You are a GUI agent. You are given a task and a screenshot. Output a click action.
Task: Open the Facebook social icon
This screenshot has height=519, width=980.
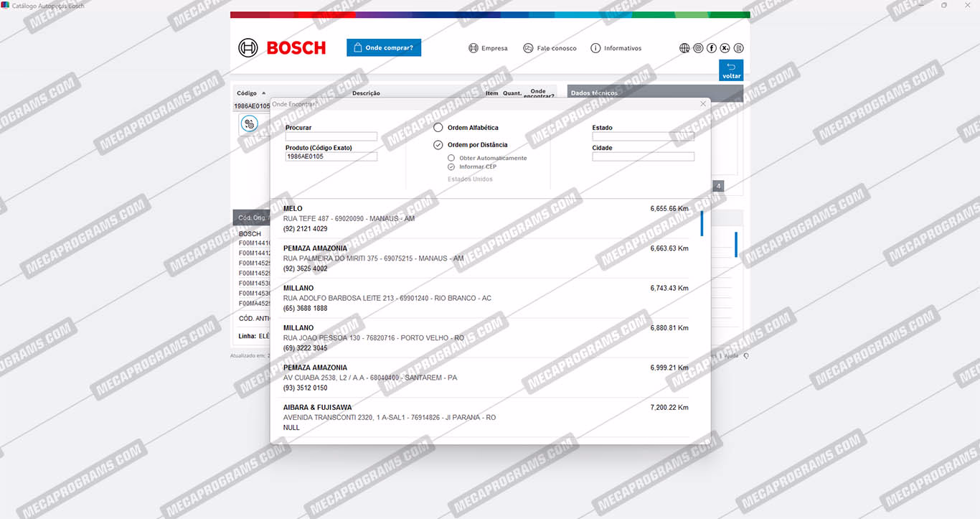click(x=712, y=48)
